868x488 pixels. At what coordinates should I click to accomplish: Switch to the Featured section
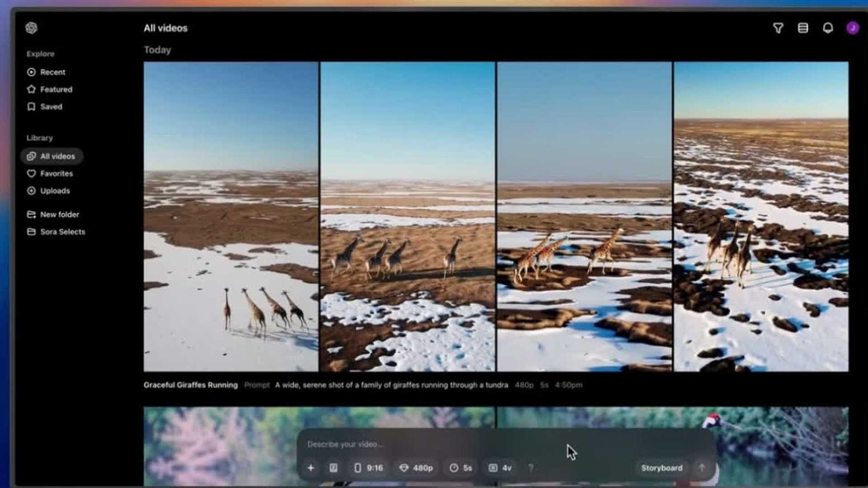tap(56, 89)
